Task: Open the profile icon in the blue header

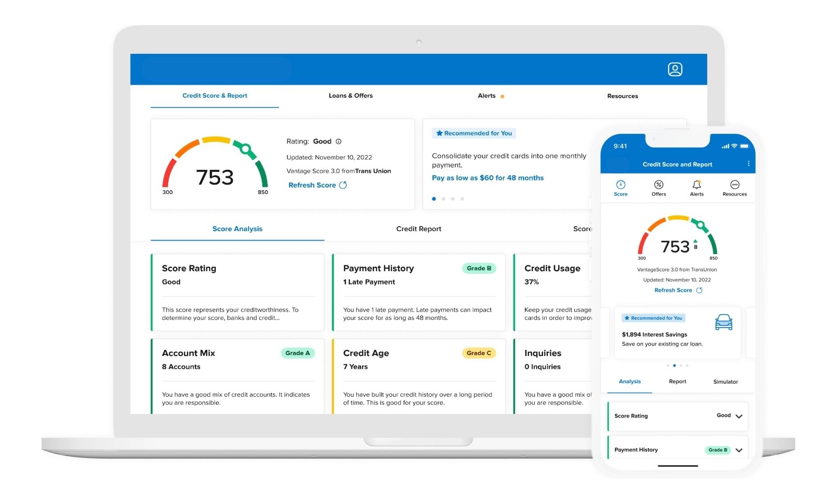Action: pyautogui.click(x=675, y=69)
